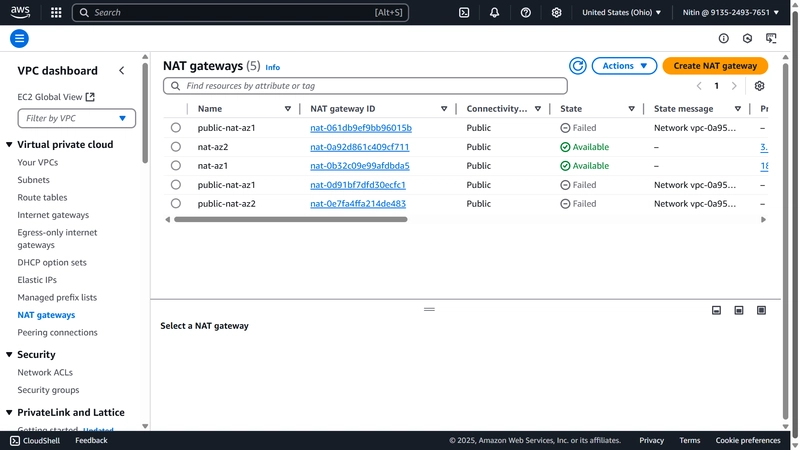
Task: Select the nat-az2 gateway radio button
Action: pyautogui.click(x=176, y=147)
